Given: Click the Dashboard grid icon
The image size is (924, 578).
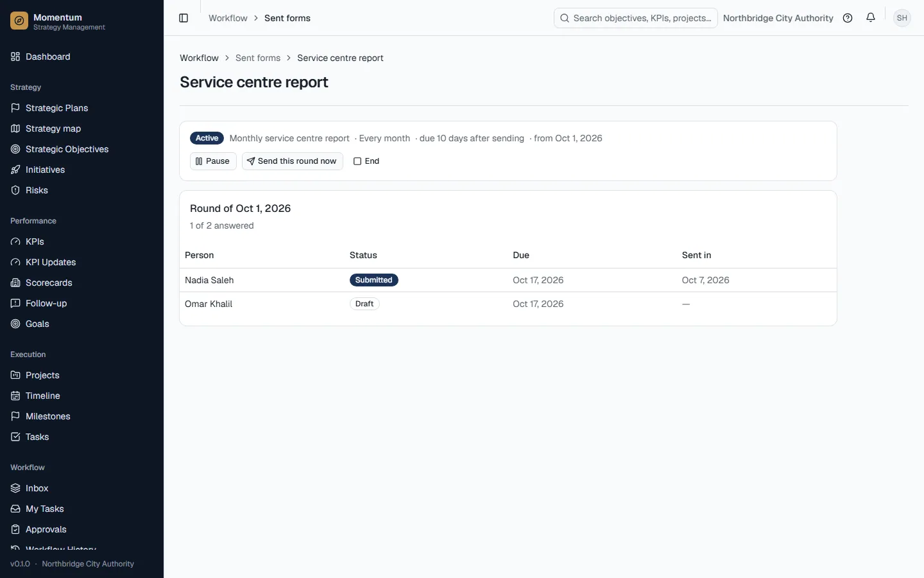Looking at the screenshot, I should pos(15,57).
